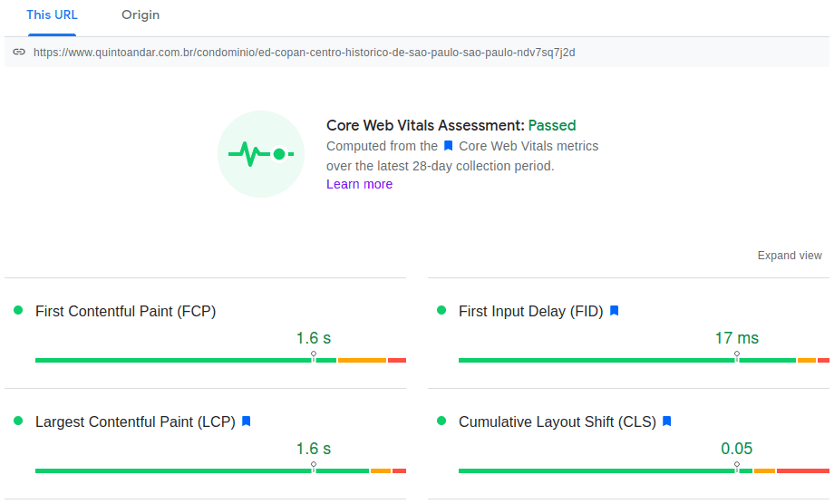Click the bookmark icon next to Cumulative Layout Shift
The image size is (834, 504).
(x=667, y=422)
